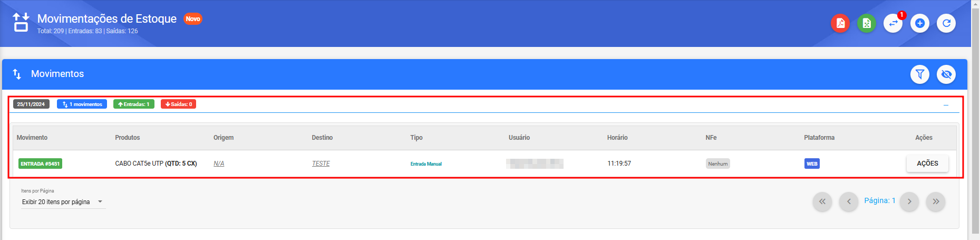Viewport: 980px width, 240px height.
Task: Click the Usuário column header
Action: pos(519,138)
